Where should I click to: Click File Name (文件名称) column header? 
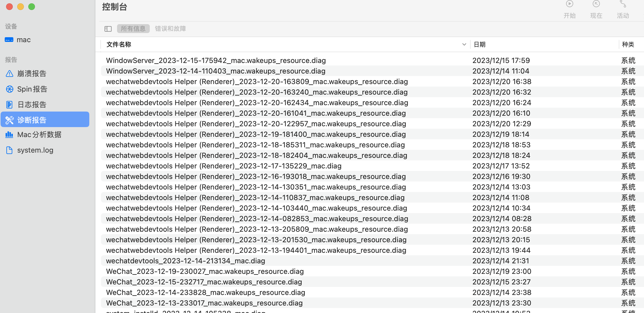pyautogui.click(x=119, y=44)
